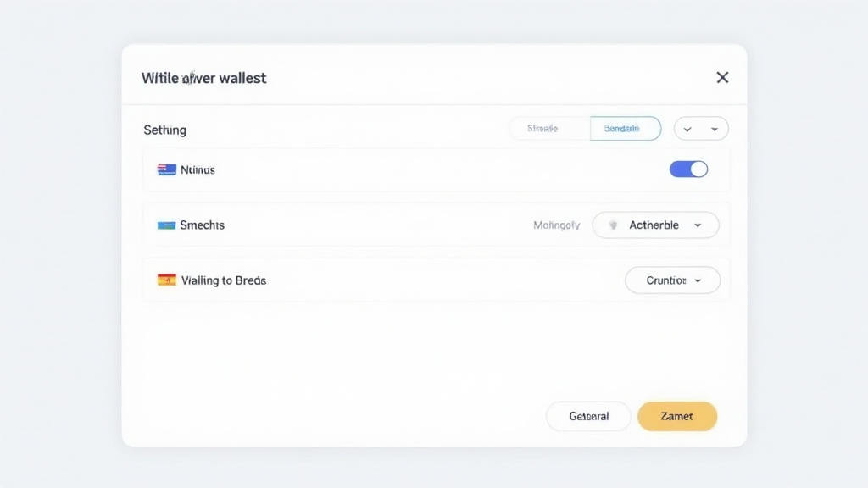Select the Ntimus row label
Screen dimensions: 868x488
tap(198, 169)
